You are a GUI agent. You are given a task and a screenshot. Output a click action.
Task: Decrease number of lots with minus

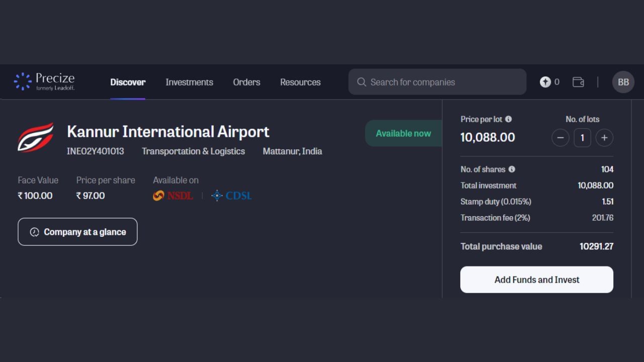point(560,138)
